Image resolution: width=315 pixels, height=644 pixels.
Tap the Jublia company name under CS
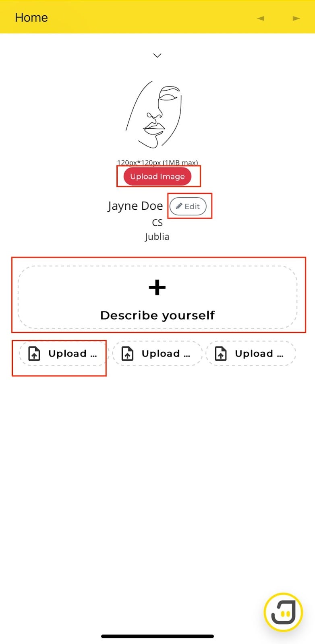[157, 237]
